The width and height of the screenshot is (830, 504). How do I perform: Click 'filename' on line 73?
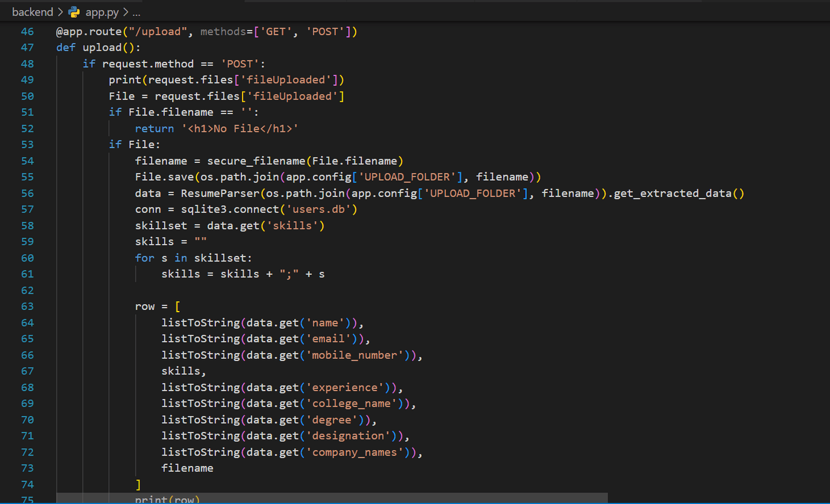187,468
